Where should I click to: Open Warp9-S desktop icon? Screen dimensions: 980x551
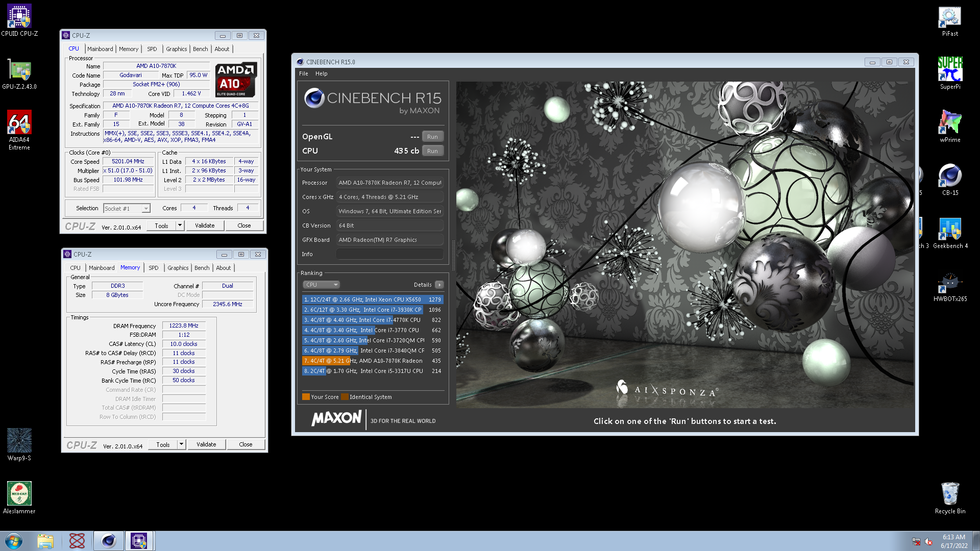19,445
